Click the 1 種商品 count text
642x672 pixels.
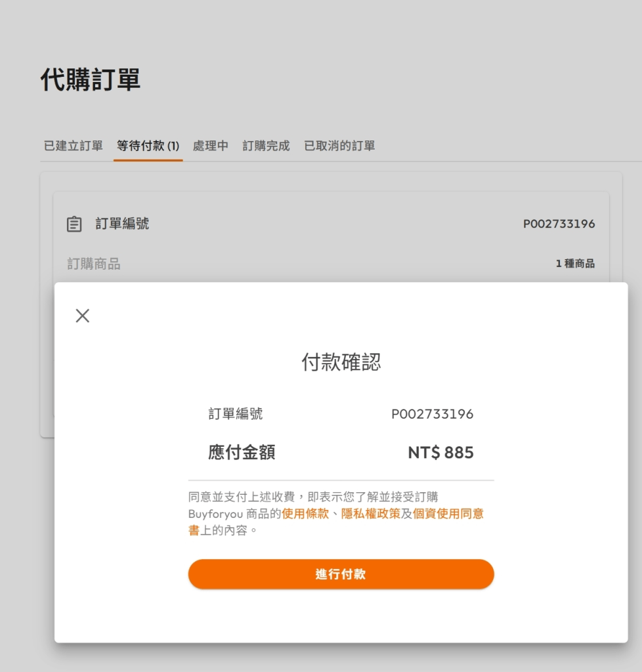tap(575, 264)
